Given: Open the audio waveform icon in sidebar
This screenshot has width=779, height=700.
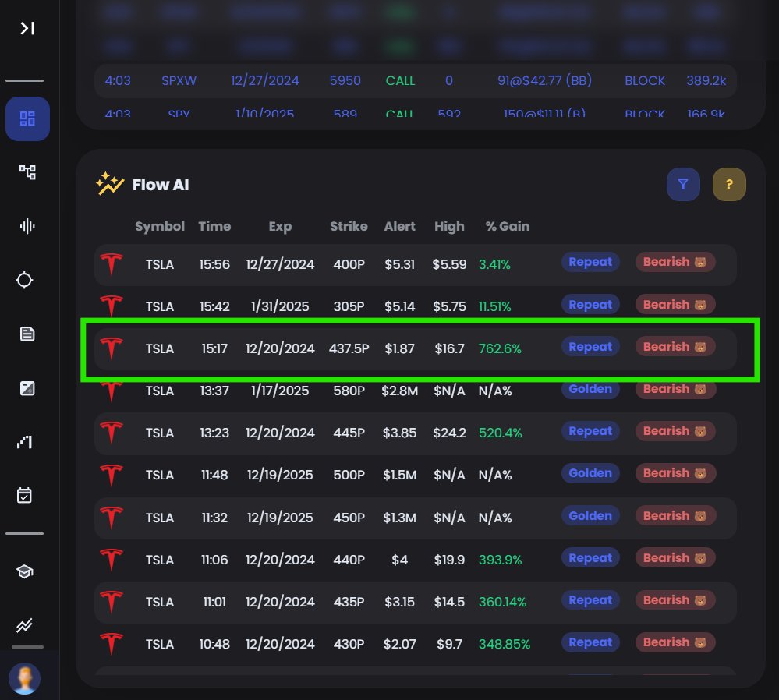Looking at the screenshot, I should pyautogui.click(x=27, y=226).
